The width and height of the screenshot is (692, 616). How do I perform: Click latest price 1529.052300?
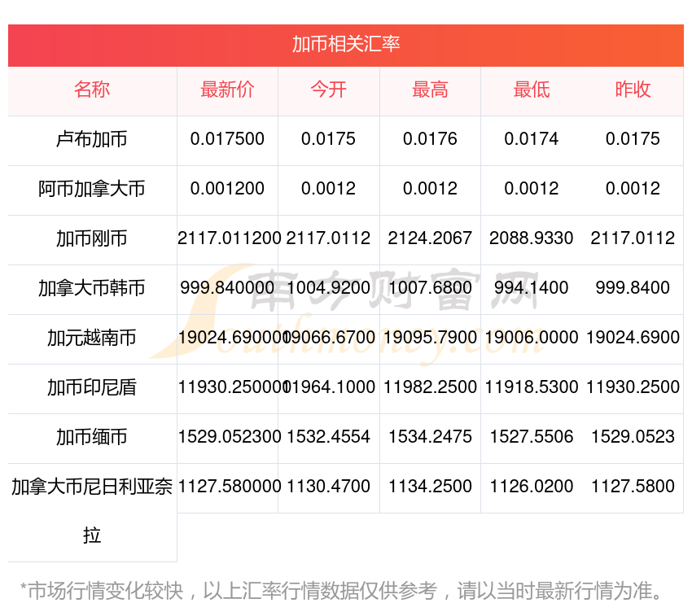coord(229,437)
